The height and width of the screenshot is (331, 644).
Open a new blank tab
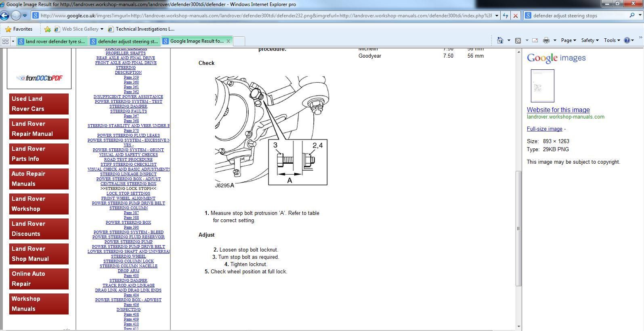(x=239, y=41)
